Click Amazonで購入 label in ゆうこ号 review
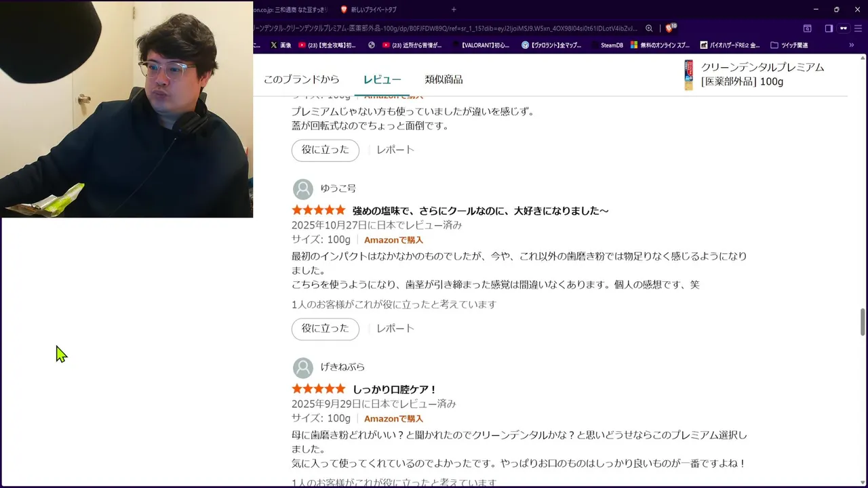Image resolution: width=868 pixels, height=488 pixels. pyautogui.click(x=393, y=240)
